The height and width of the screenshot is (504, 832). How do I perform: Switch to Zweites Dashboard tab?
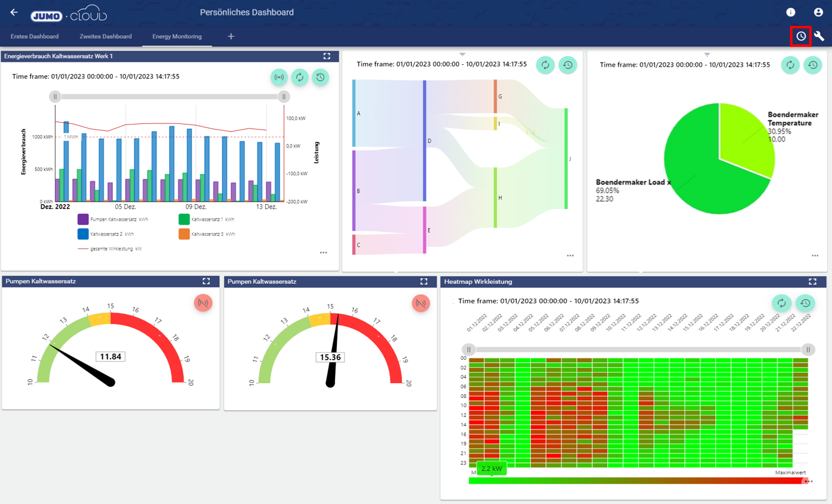[106, 36]
